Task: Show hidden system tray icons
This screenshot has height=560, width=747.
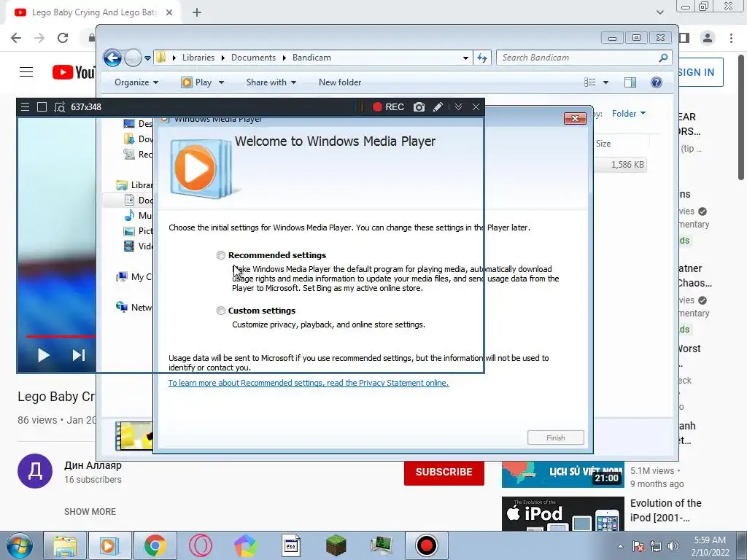Action: pos(620,546)
